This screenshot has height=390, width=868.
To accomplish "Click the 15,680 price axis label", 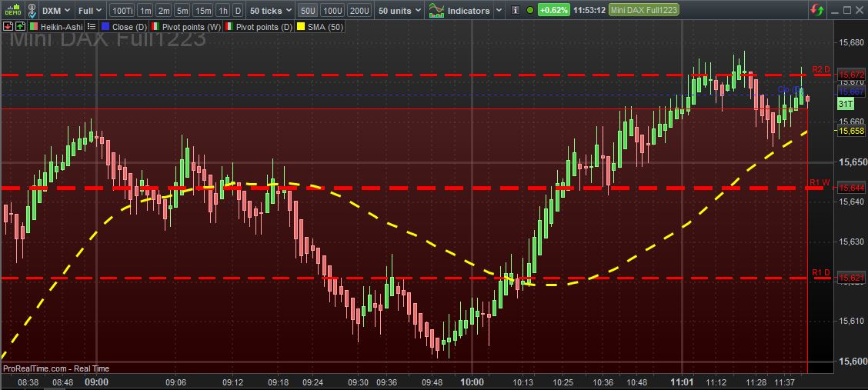I will [851, 42].
